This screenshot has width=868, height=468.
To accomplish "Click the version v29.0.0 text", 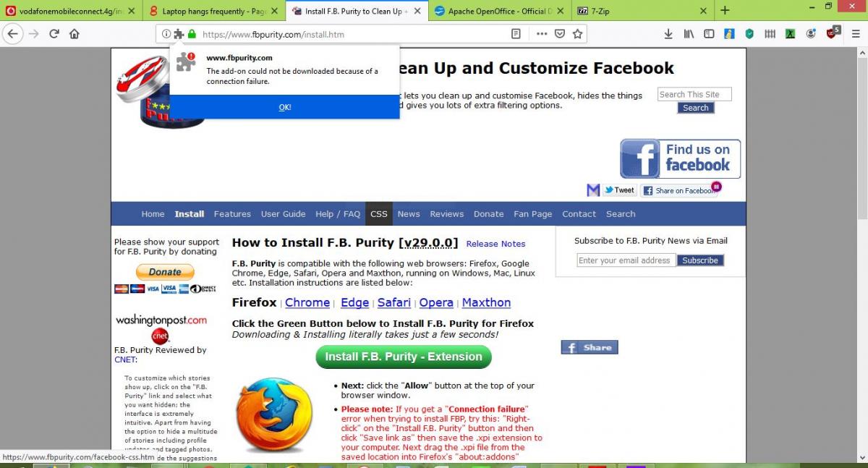I will [428, 243].
